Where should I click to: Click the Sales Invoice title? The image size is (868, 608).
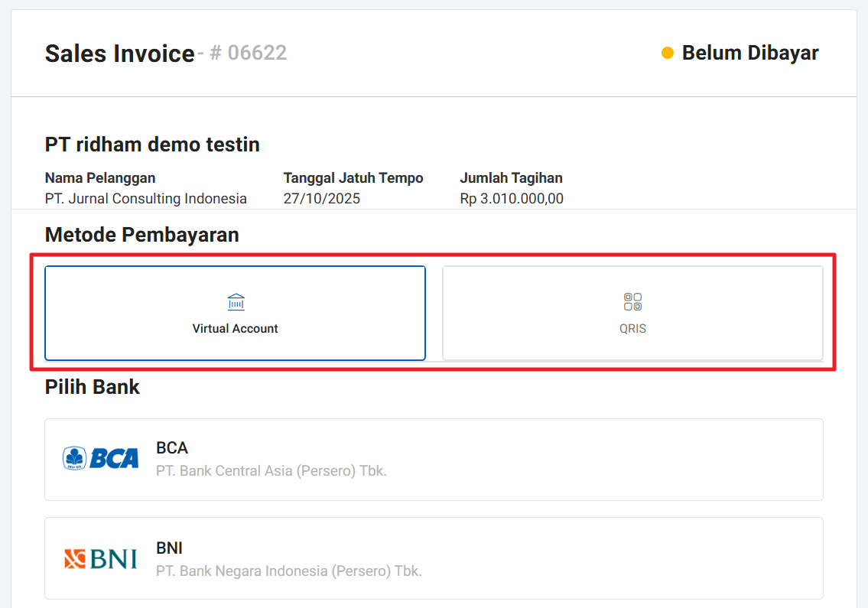120,54
